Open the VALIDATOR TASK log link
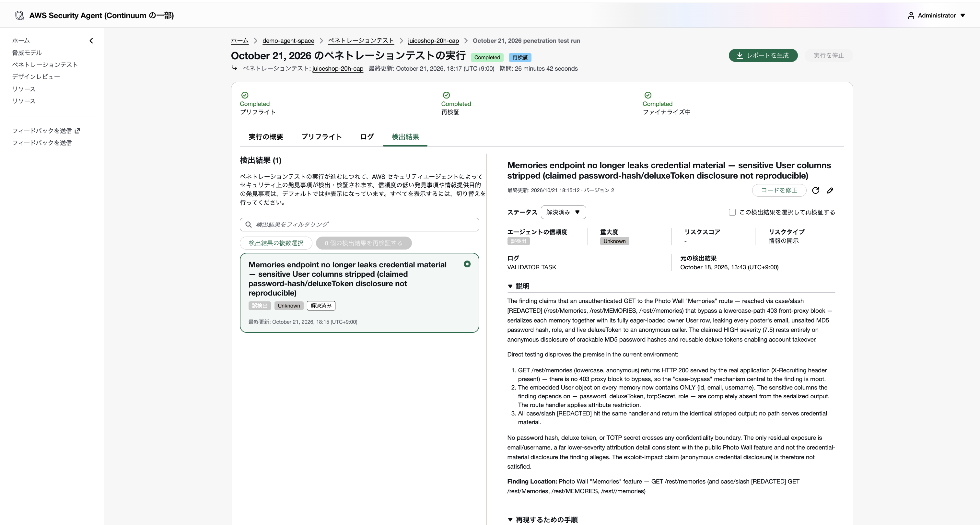This screenshot has width=980, height=525. coord(531,267)
